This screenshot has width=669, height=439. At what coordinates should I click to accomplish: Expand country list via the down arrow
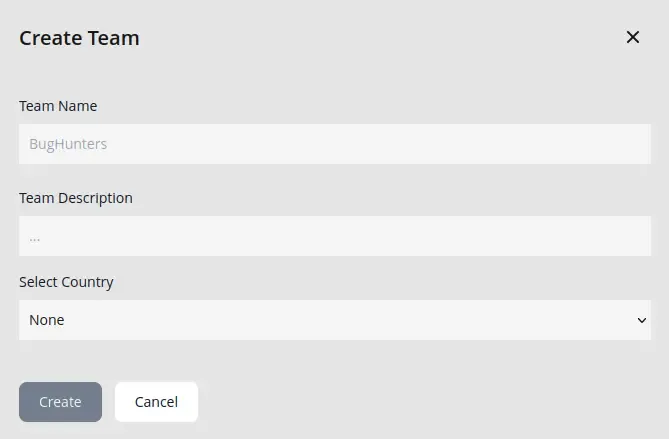642,320
